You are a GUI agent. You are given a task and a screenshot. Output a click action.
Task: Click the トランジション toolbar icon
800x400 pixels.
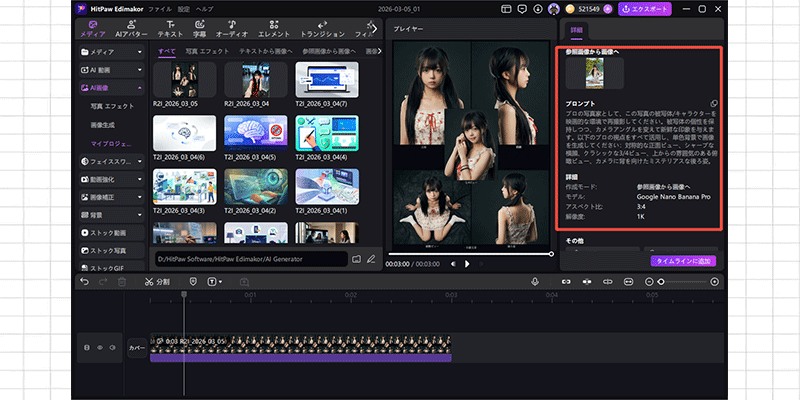click(322, 28)
